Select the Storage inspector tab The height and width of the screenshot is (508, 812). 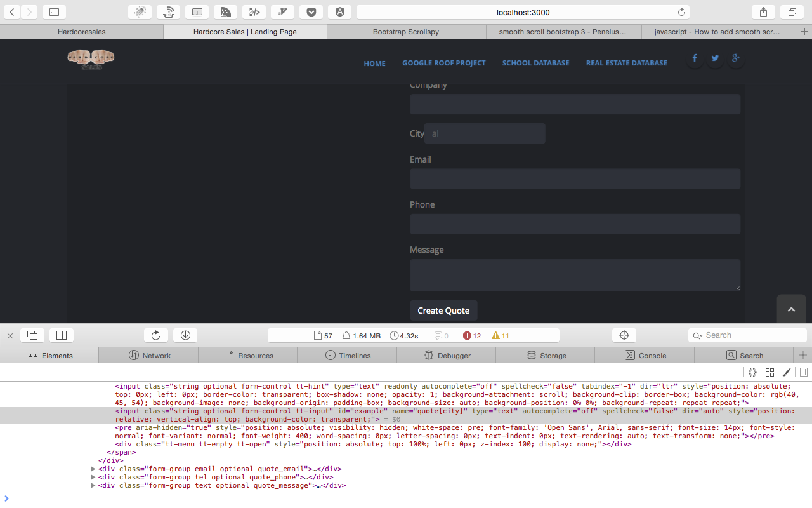[x=546, y=356]
